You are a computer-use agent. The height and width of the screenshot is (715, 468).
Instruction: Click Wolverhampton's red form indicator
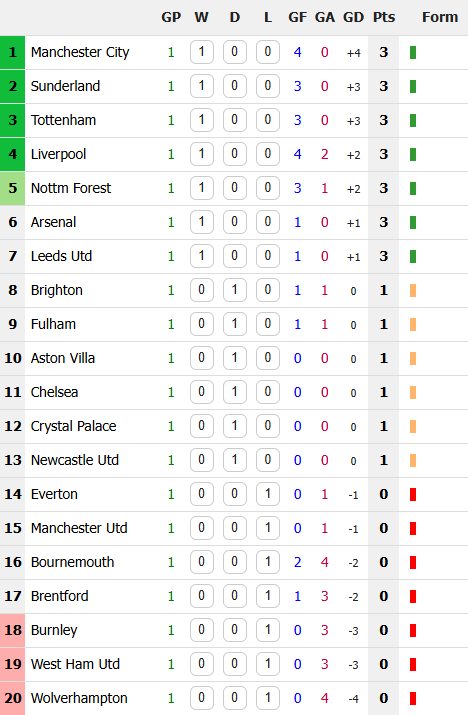[413, 698]
